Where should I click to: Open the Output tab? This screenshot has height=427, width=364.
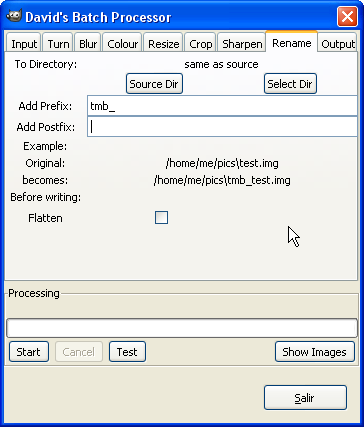click(x=338, y=44)
